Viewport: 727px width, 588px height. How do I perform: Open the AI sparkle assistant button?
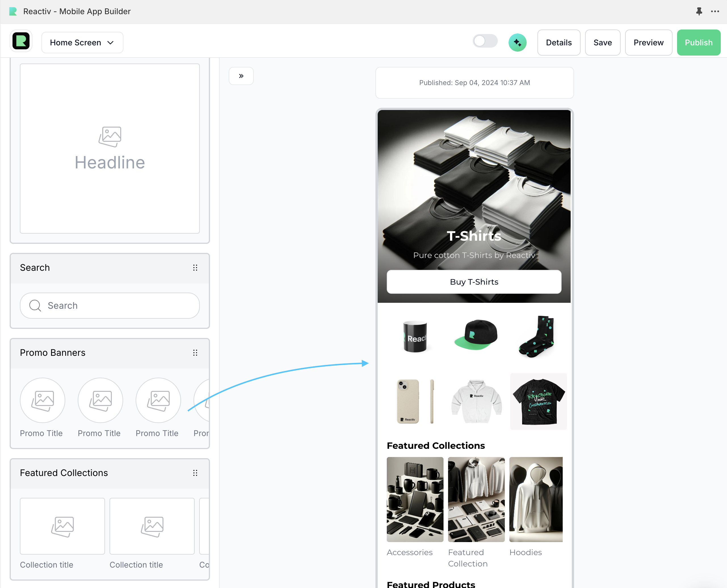coord(517,42)
